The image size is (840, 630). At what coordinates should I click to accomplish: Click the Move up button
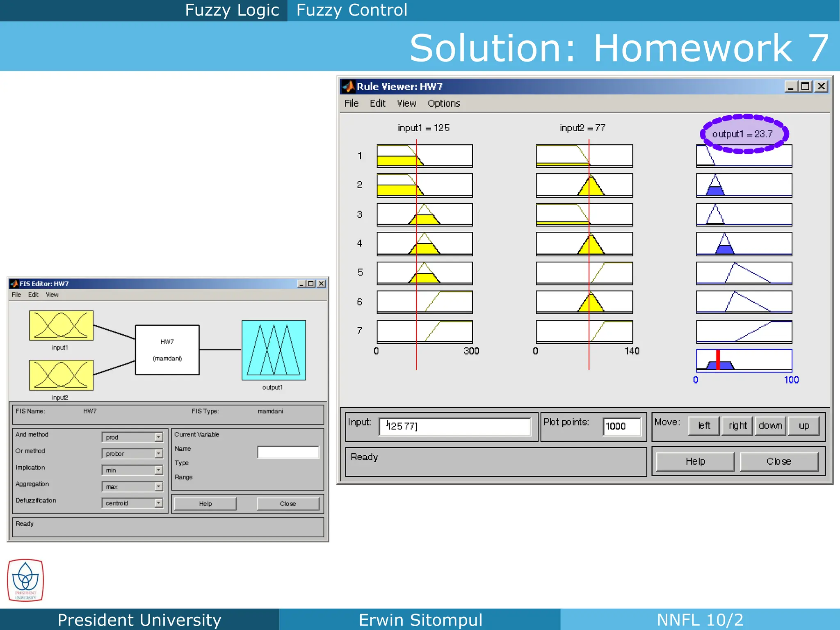pos(803,426)
